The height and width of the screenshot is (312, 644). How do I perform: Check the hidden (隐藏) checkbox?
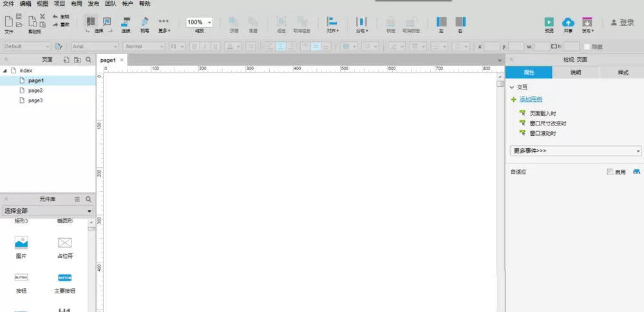tap(587, 47)
